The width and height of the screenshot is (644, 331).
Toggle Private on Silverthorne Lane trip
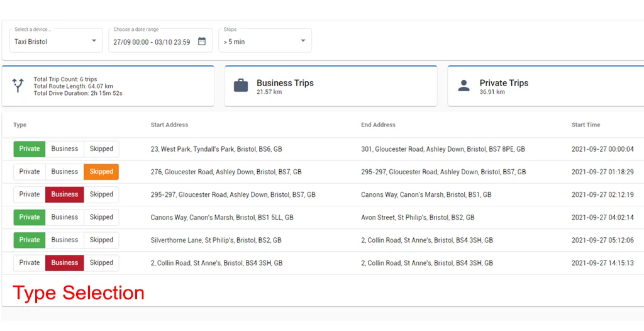pos(30,240)
